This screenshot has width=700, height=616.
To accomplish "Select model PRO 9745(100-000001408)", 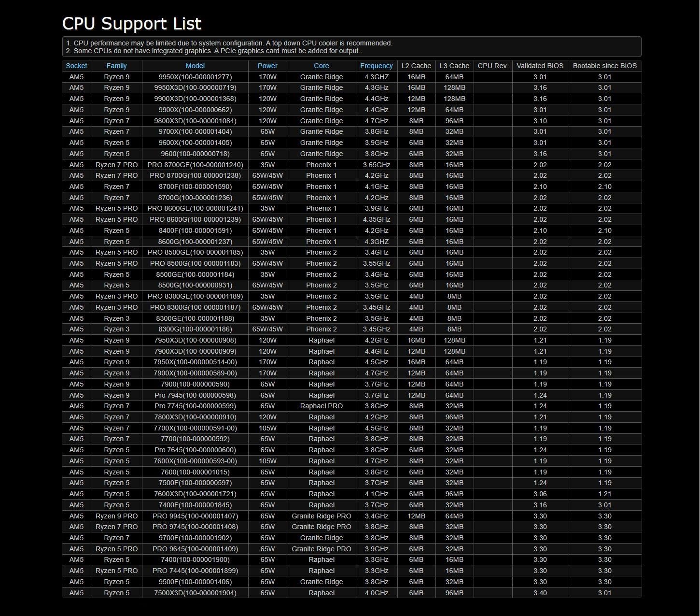I will (x=195, y=527).
